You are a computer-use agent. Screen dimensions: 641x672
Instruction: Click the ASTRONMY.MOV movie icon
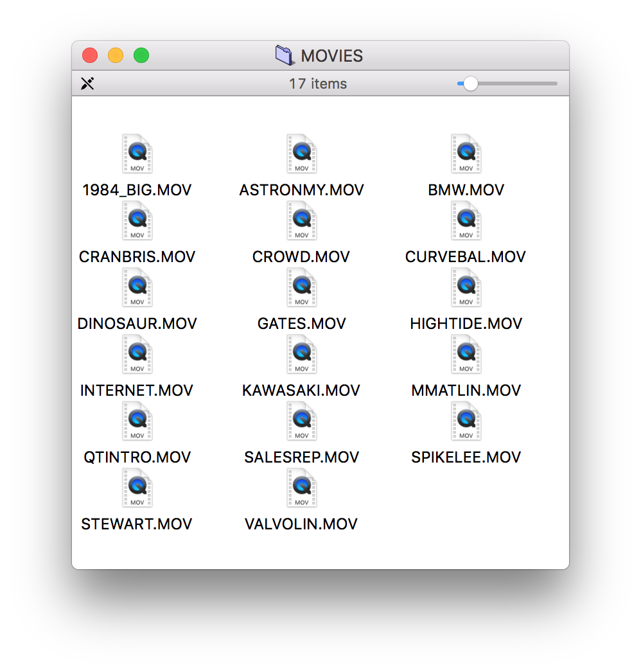pos(302,154)
